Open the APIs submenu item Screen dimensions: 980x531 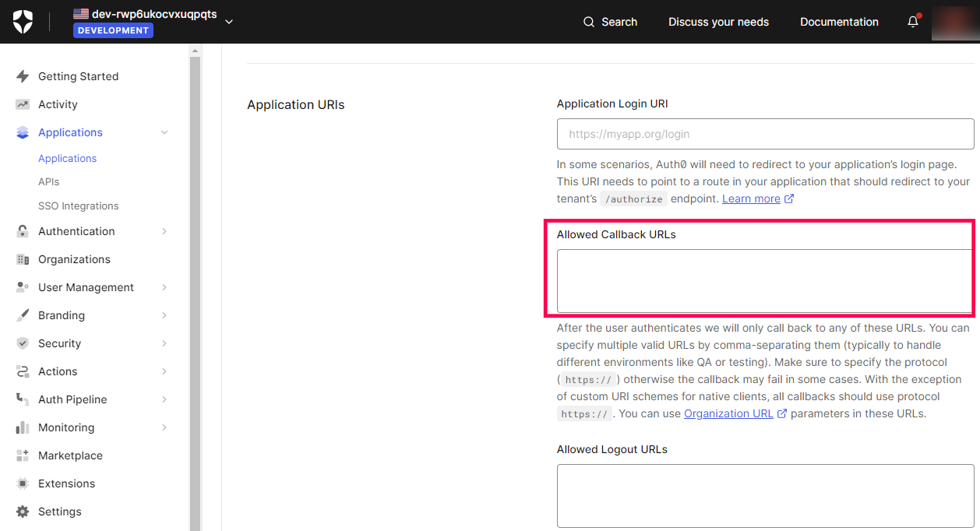point(49,181)
